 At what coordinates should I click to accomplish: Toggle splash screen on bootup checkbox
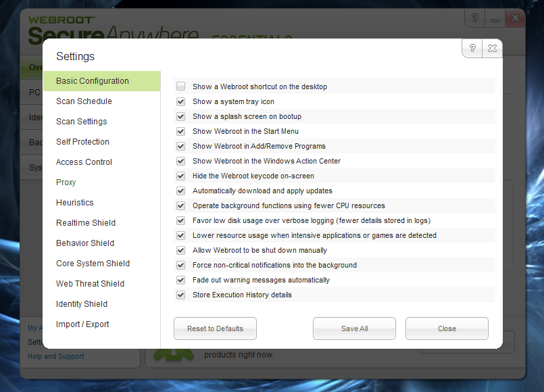(180, 116)
